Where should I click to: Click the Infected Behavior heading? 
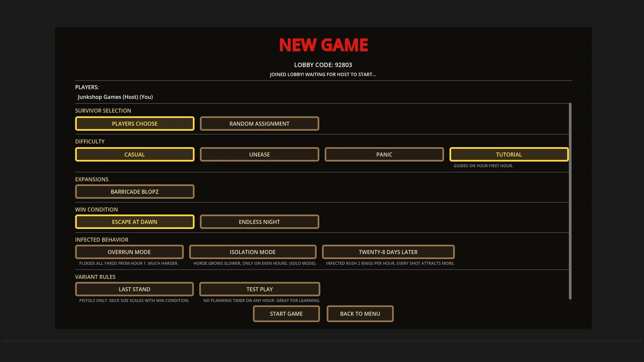102,240
